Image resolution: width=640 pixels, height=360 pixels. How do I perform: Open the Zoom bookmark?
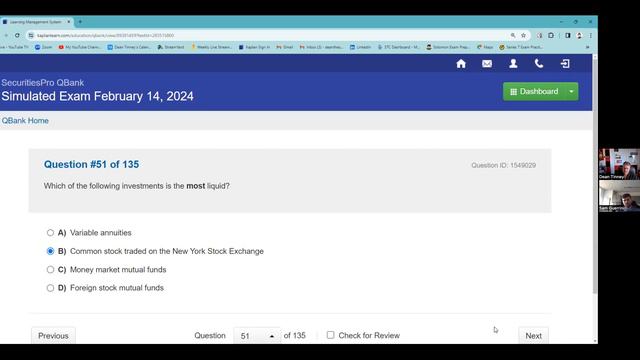pyautogui.click(x=44, y=47)
